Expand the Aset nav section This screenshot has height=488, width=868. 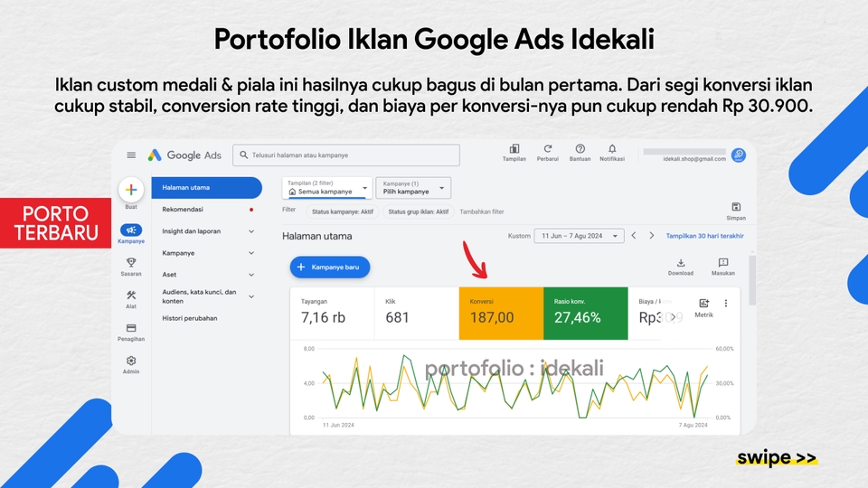251,275
